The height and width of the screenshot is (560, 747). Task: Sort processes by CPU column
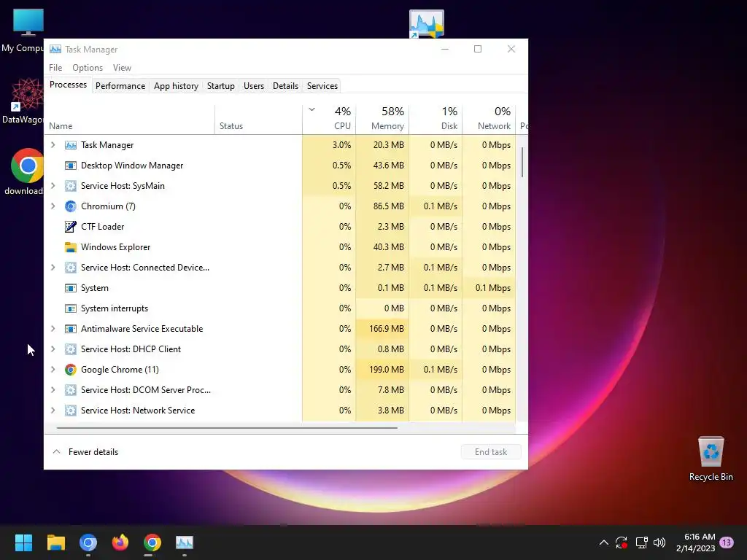(329, 119)
